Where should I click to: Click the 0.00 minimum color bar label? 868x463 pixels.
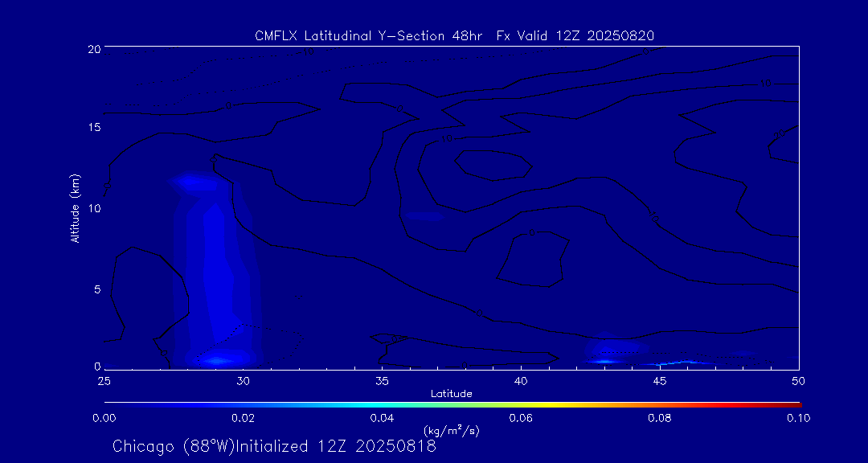(x=104, y=418)
